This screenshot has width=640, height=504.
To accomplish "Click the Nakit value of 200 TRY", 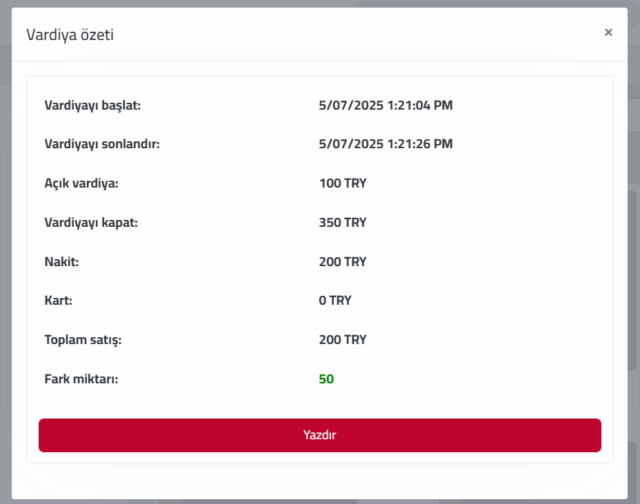I will [x=343, y=261].
